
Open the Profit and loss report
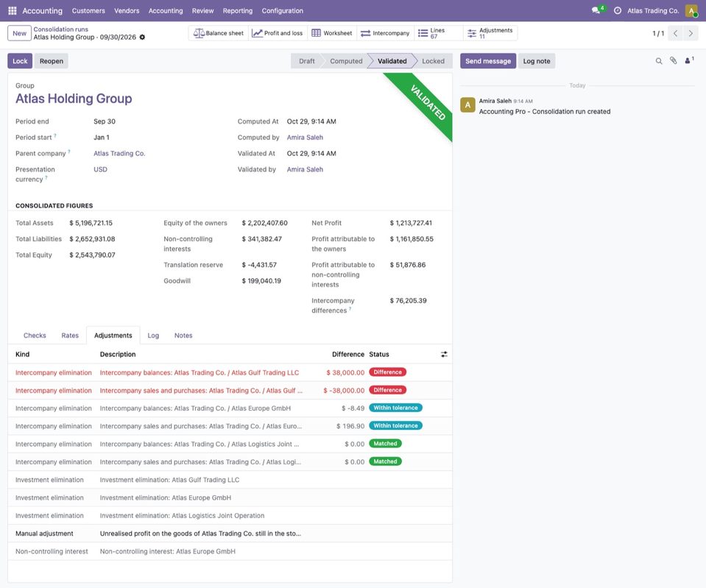(x=278, y=33)
